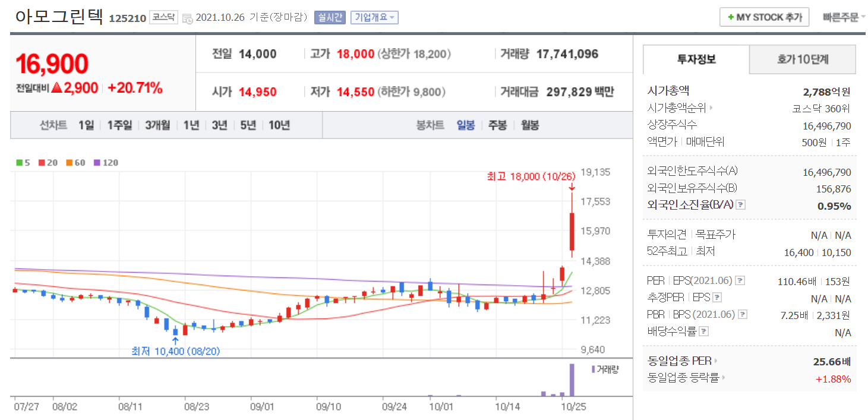
Task: Click the red up-triangle by 2,900 change
Action: tap(56, 89)
